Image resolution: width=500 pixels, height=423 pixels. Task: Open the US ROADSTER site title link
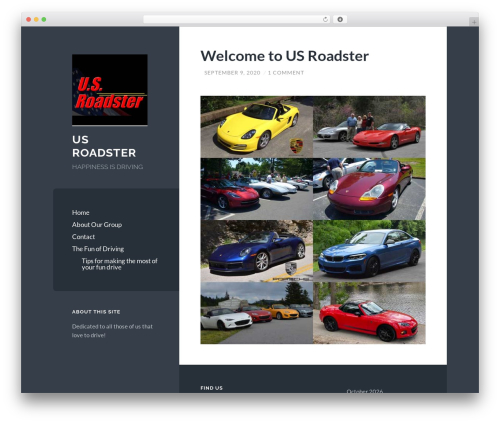(104, 146)
